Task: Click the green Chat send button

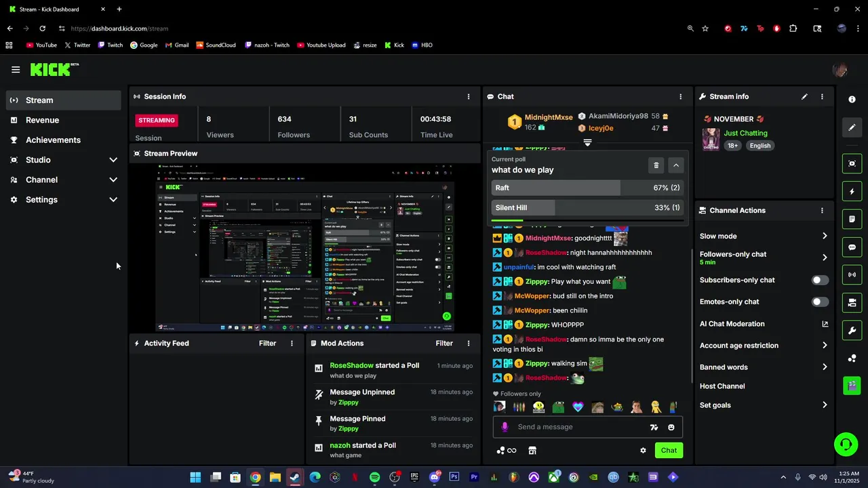Action: click(669, 450)
